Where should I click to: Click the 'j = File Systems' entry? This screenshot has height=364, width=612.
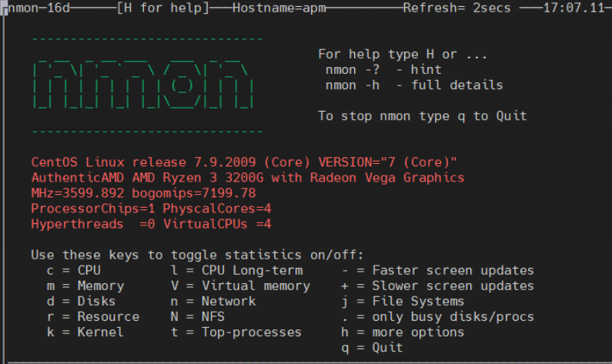(x=403, y=301)
